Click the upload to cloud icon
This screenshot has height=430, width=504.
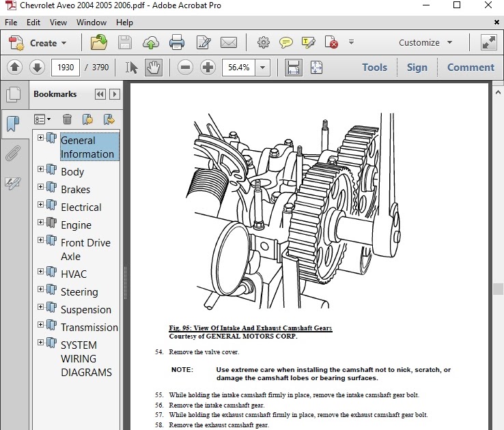(x=151, y=42)
